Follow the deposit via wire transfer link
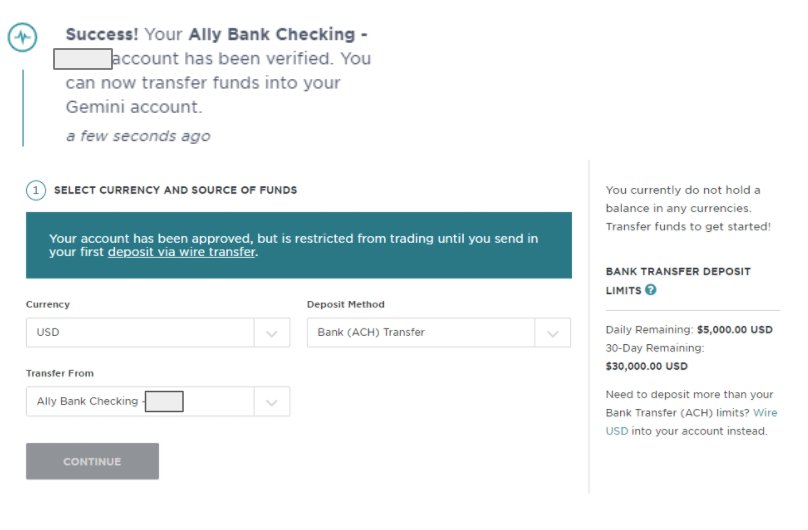 pyautogui.click(x=181, y=252)
